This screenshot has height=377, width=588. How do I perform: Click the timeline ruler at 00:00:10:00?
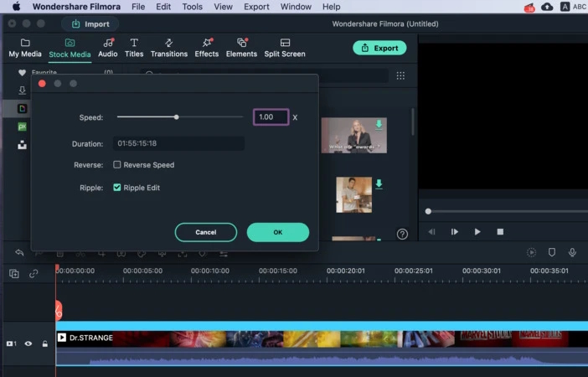tap(209, 271)
